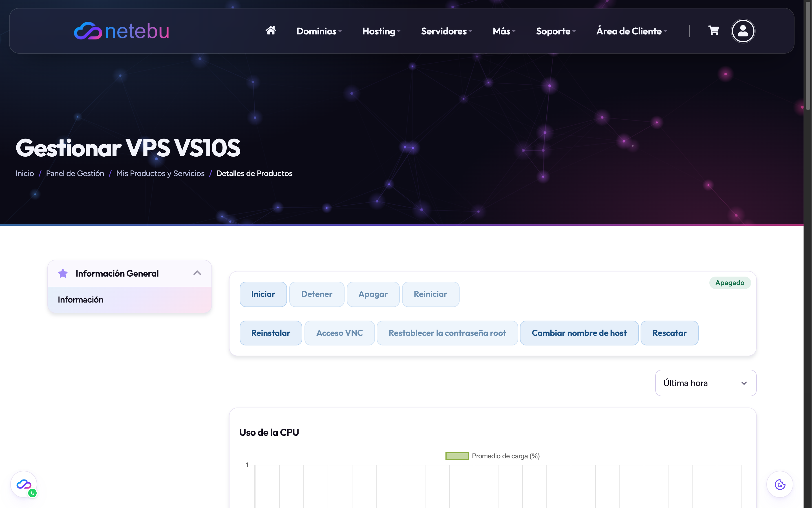
Task: Click the Detener button
Action: point(317,294)
